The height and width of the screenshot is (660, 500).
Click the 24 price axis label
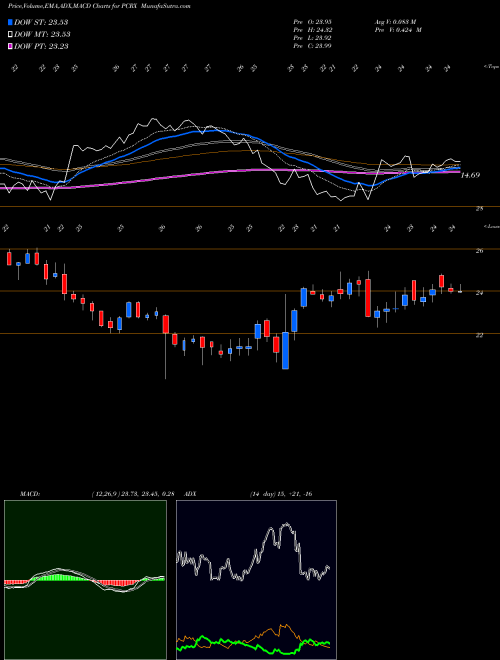pos(479,293)
